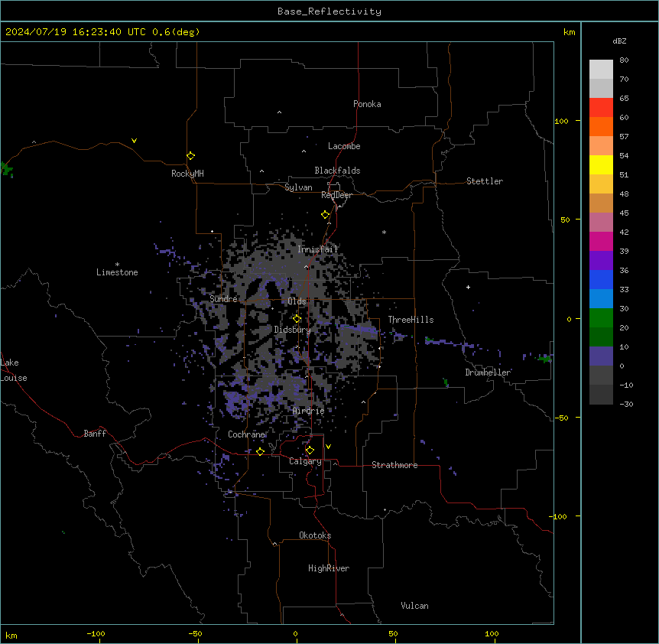Select the red 60-65 dBZ legend swatch

click(601, 107)
